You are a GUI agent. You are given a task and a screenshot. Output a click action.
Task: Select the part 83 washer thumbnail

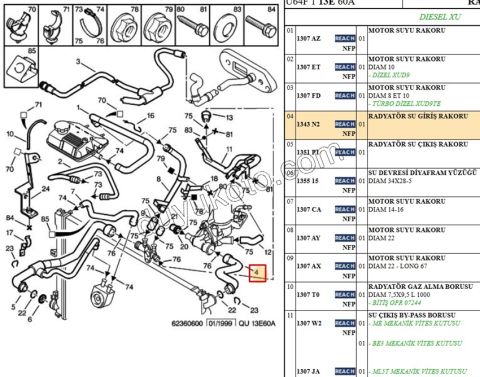tap(227, 26)
